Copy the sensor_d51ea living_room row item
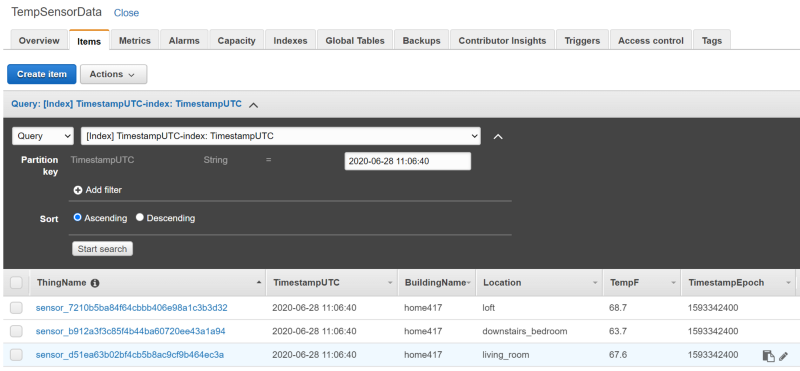The width and height of the screenshot is (800, 371). [x=768, y=356]
